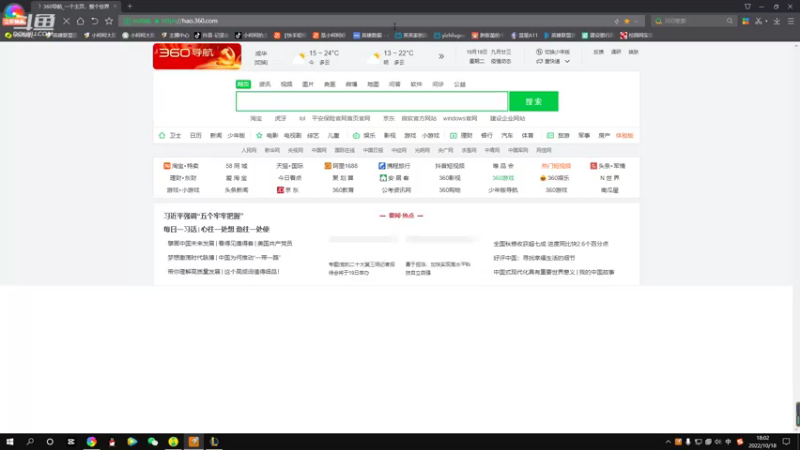Click the favorites star outline icon
Viewport: 800px width, 450px height.
click(x=109, y=21)
